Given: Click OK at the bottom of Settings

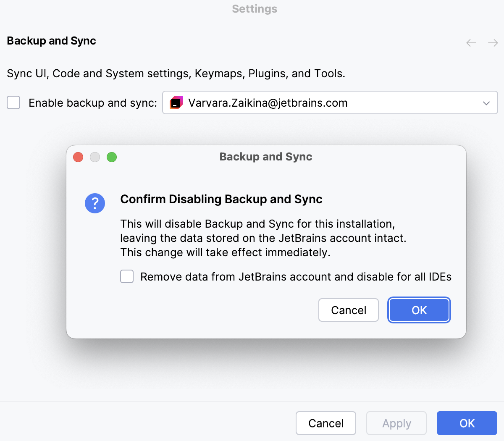Looking at the screenshot, I should pyautogui.click(x=467, y=423).
